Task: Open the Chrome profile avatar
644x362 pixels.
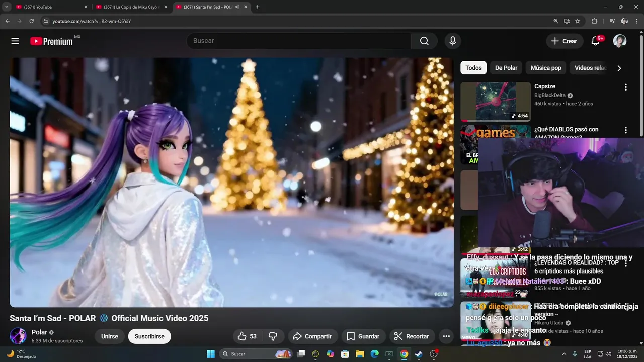Action: tap(624, 21)
